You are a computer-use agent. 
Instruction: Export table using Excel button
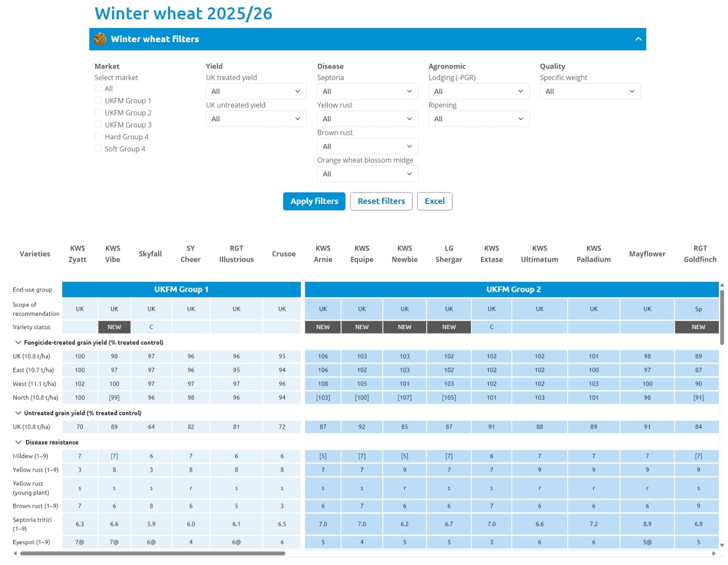435,201
